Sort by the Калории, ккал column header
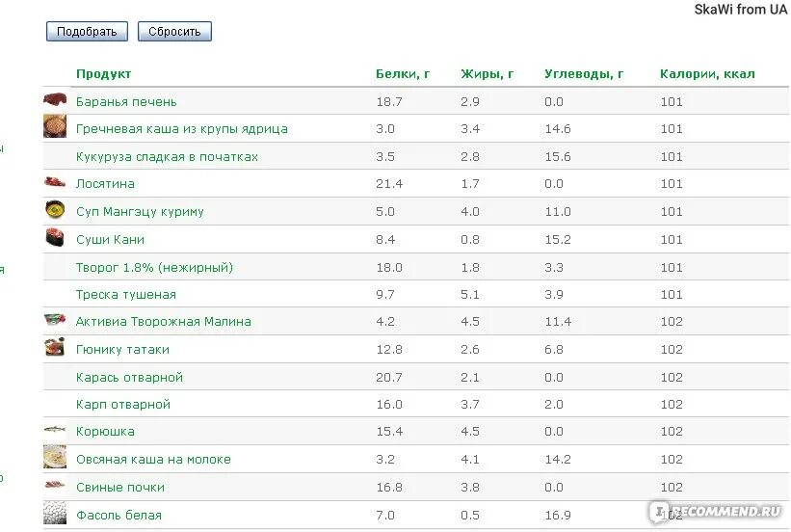Screen dimensions: 791x532 707,73
